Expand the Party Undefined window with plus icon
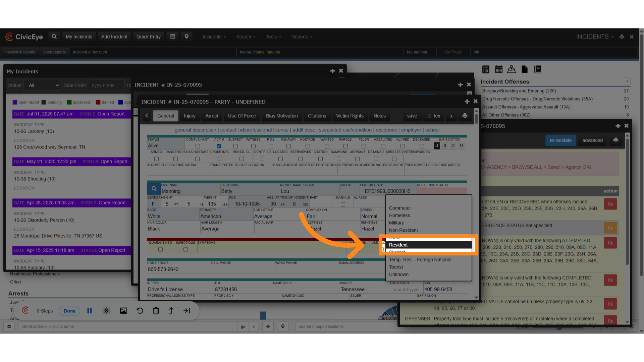 (467, 102)
